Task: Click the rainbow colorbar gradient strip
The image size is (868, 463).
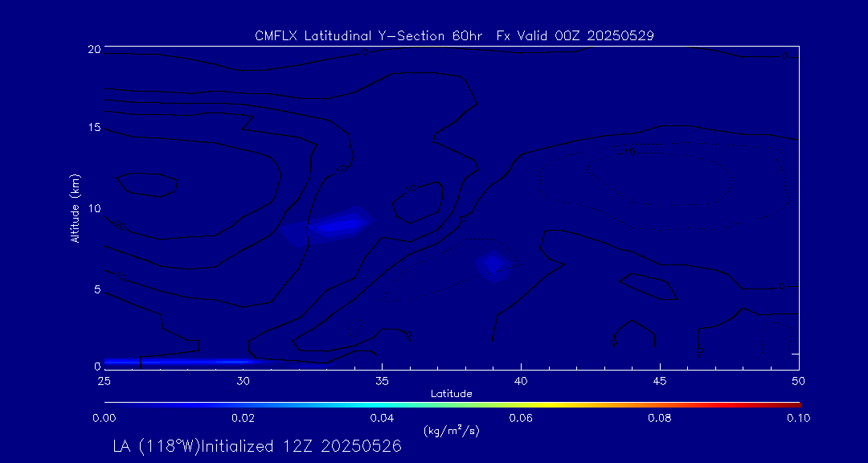Action: pyautogui.click(x=452, y=405)
